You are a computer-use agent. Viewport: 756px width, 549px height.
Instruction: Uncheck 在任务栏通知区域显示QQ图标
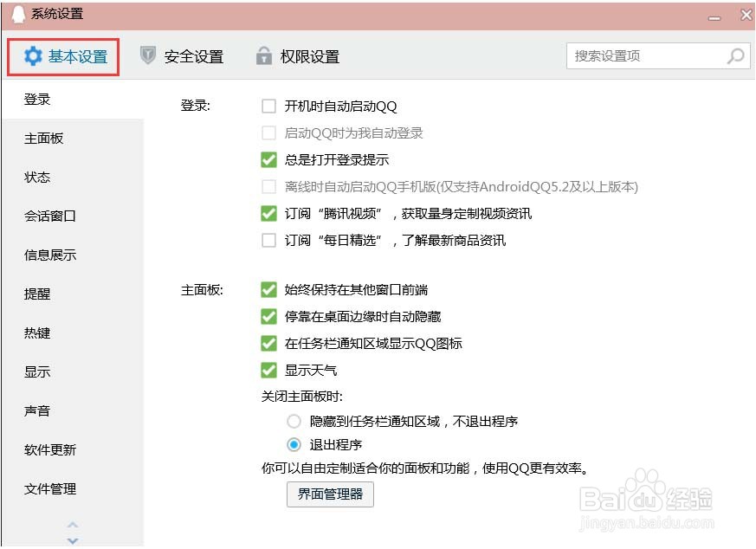[268, 343]
